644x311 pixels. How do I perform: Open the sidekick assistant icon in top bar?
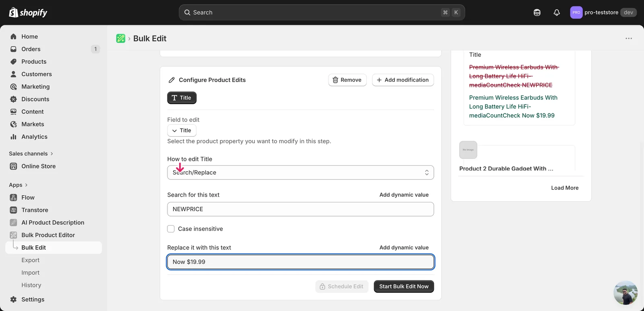537,12
